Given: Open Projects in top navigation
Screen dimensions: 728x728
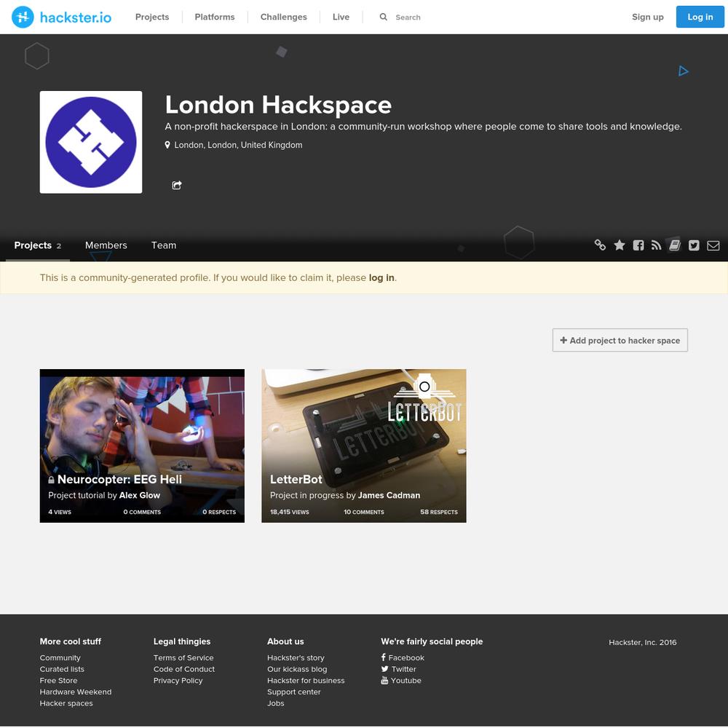Looking at the screenshot, I should [152, 17].
